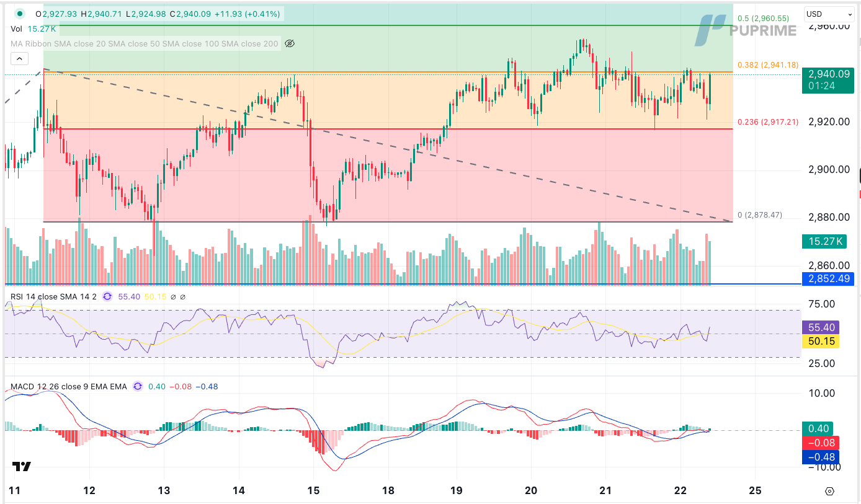861x504 pixels.
Task: Click the 2,920.00 price axis label
Action: coord(829,122)
